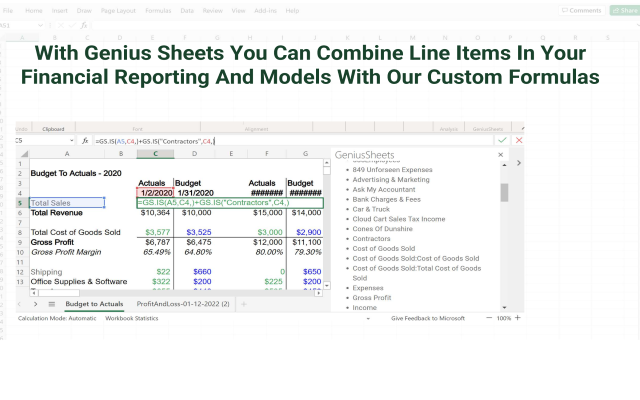640x400 pixels.
Task: Choose Advertising & Marketing in the list
Action: pyautogui.click(x=391, y=180)
